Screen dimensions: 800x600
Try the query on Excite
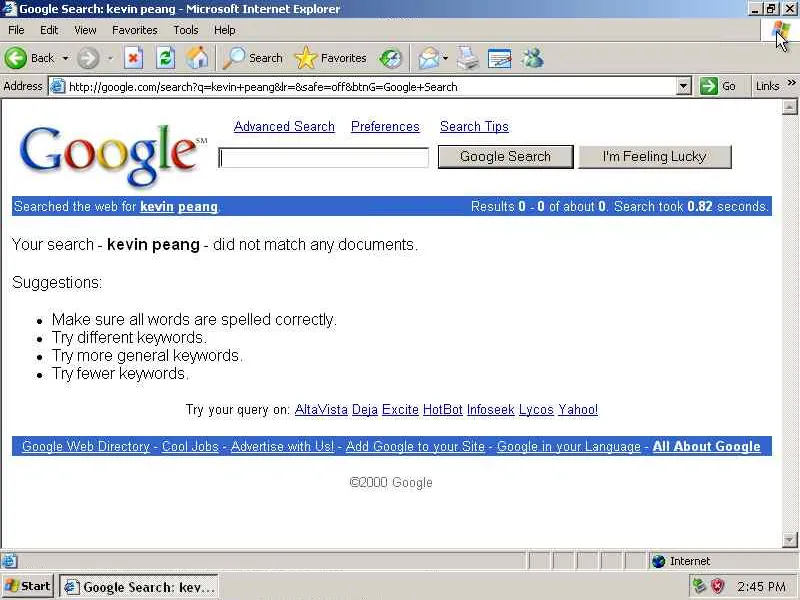[401, 410]
